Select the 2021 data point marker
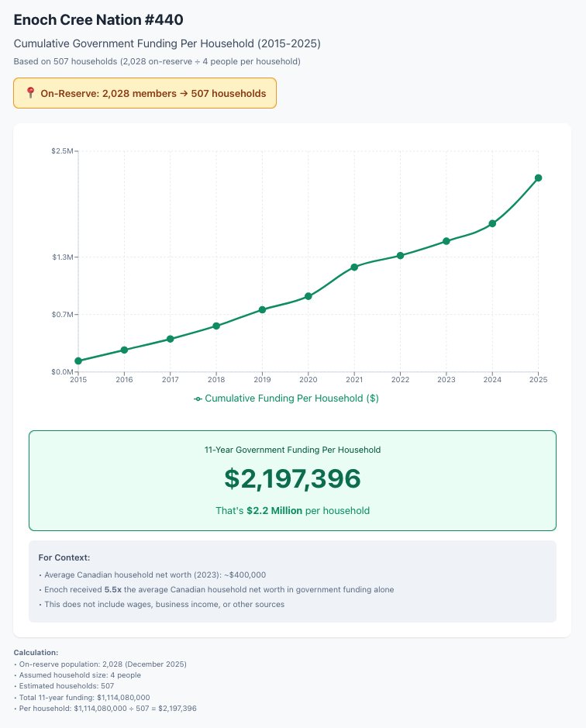Screen dimensions: 586x728 coord(354,267)
